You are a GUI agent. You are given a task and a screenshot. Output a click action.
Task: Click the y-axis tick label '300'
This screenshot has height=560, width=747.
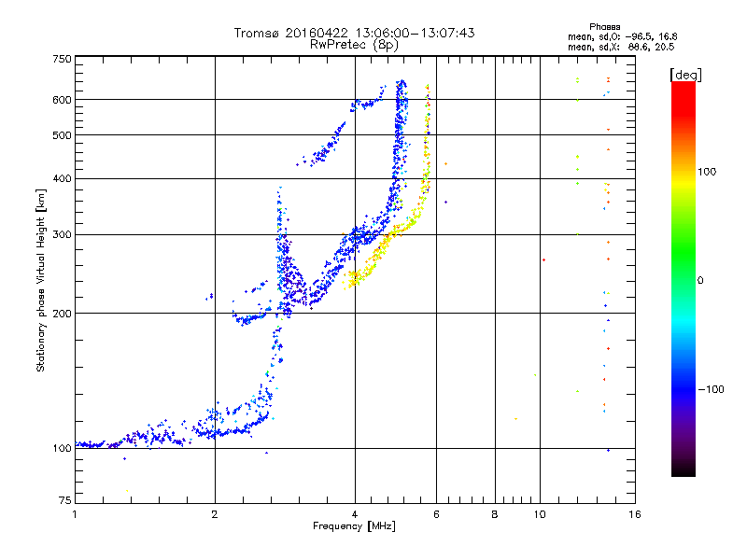click(x=62, y=235)
